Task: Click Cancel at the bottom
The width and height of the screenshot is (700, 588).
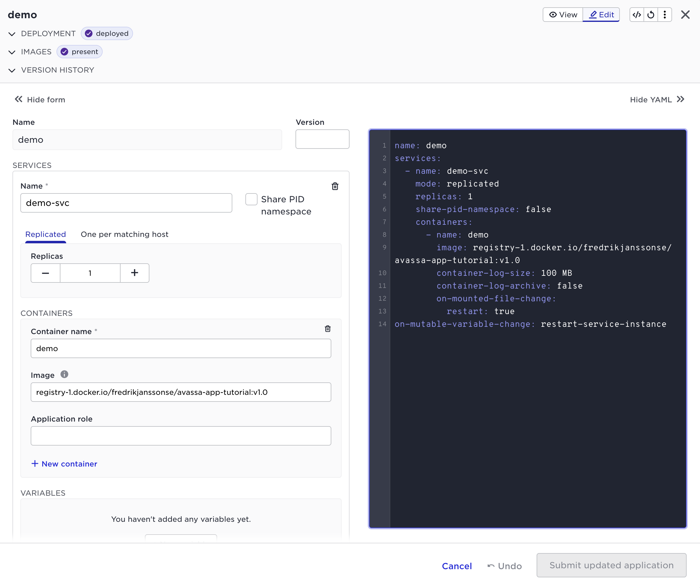Action: pos(457,566)
